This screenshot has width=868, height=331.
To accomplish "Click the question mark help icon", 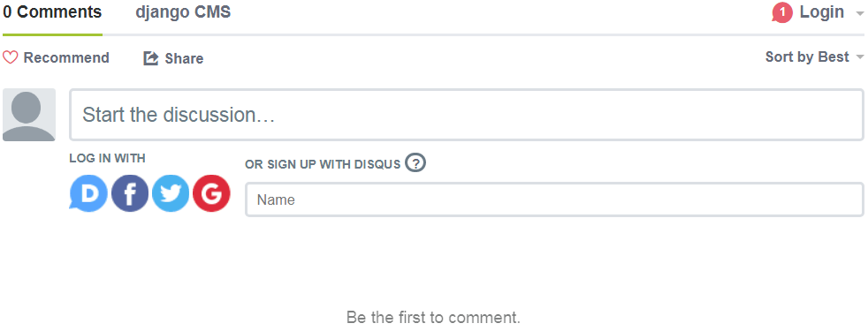I will [415, 163].
